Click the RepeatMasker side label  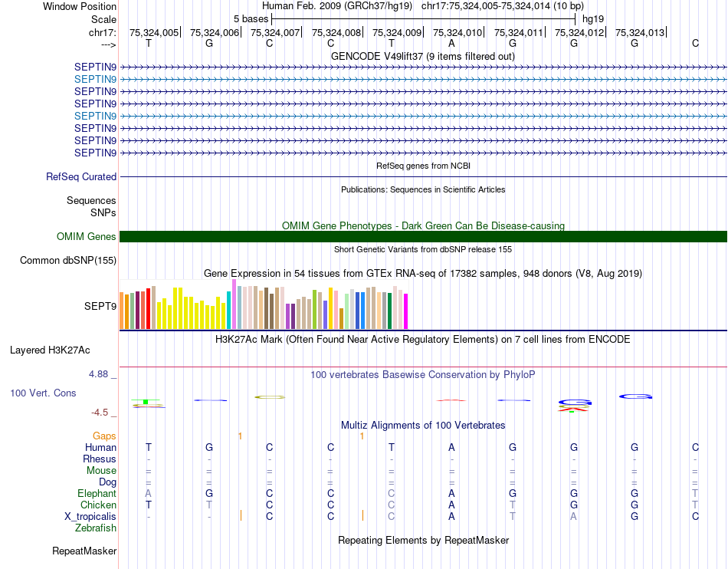click(84, 551)
